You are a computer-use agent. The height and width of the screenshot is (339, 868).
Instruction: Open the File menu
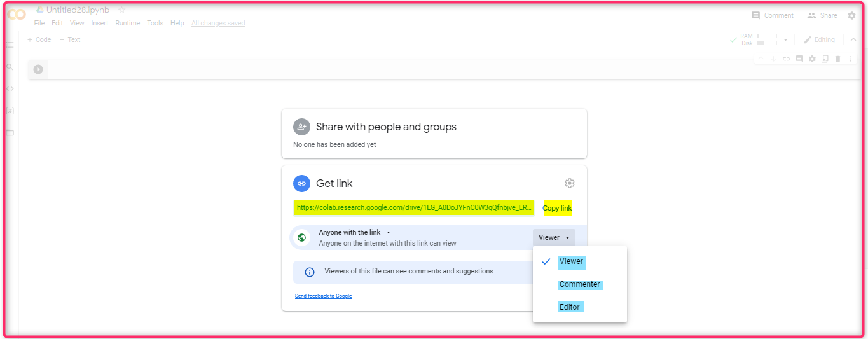coord(39,23)
